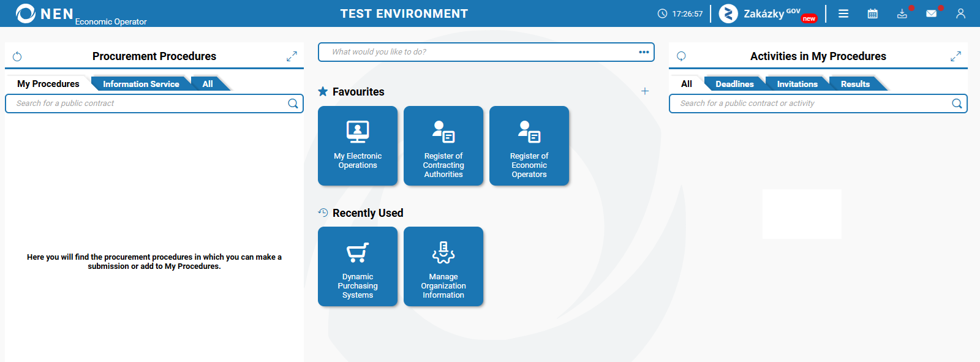
Task: Open Dynamic Purchasing Systems tile
Action: pyautogui.click(x=358, y=266)
